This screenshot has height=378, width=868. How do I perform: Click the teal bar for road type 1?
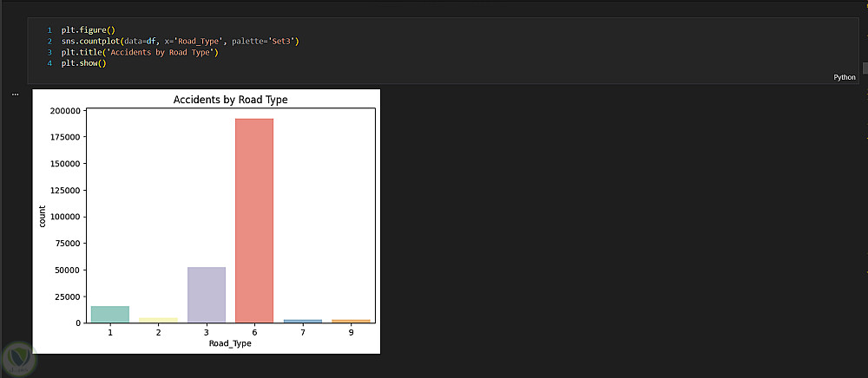[110, 314]
